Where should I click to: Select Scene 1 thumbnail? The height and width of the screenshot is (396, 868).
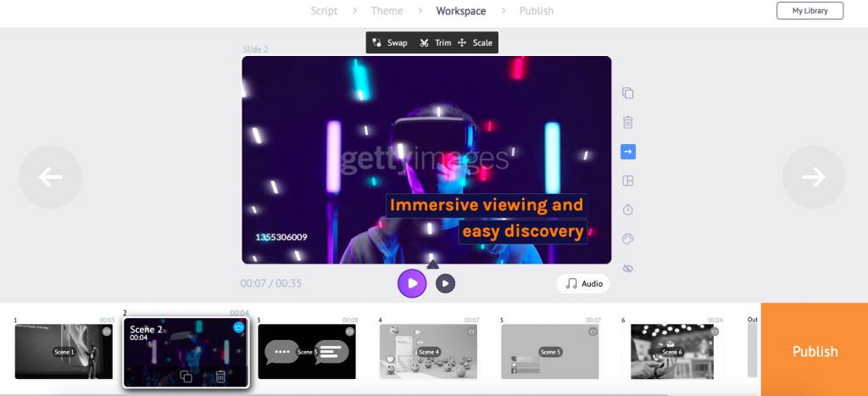(64, 352)
